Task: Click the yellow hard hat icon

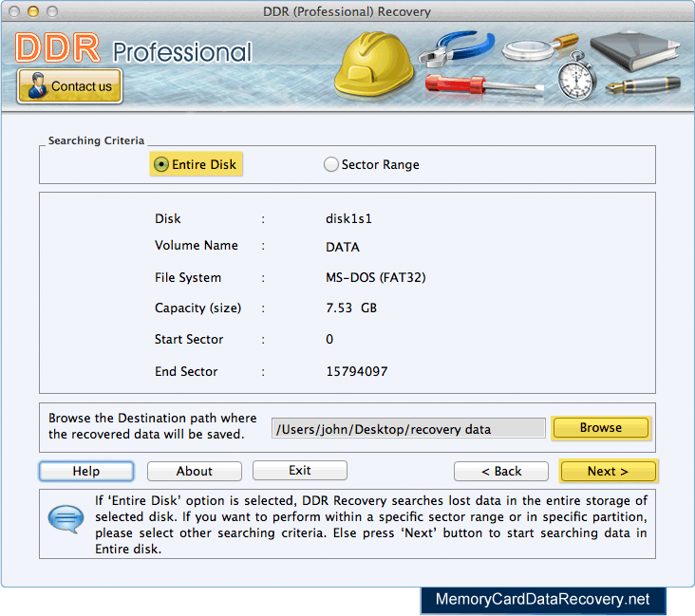Action: point(373,65)
